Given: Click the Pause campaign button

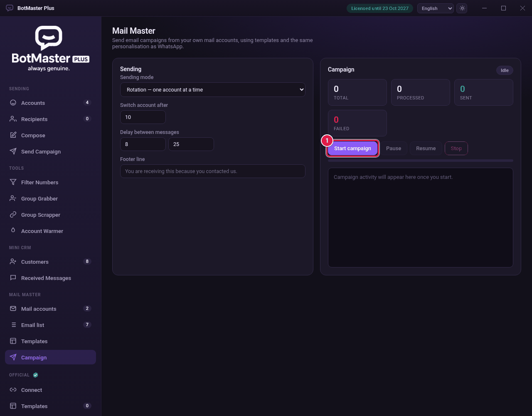Looking at the screenshot, I should click(394, 149).
